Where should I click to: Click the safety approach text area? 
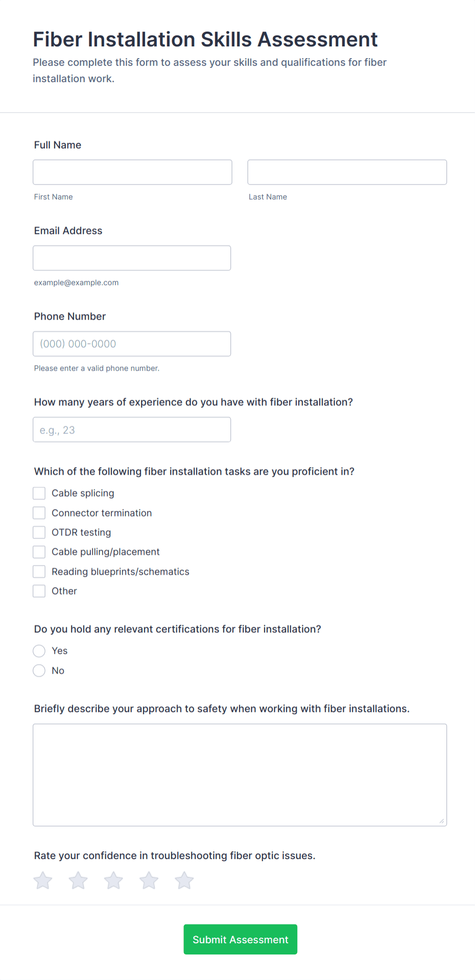pos(240,774)
